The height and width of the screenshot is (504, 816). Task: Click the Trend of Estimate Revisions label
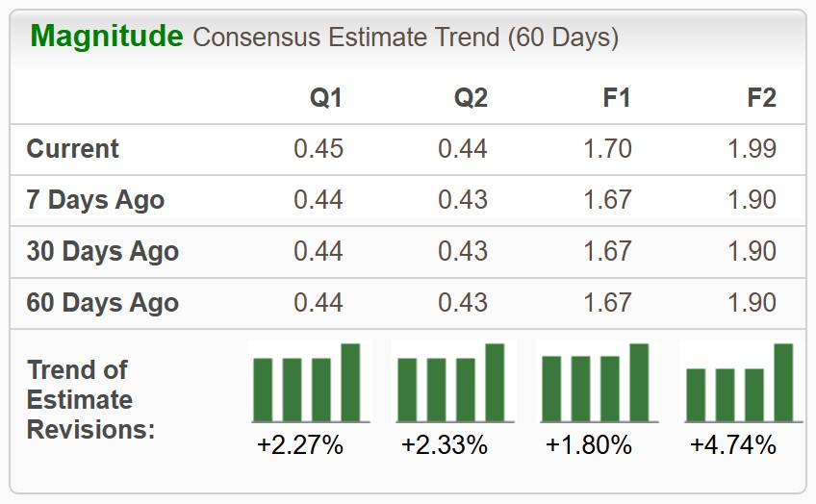(91, 400)
